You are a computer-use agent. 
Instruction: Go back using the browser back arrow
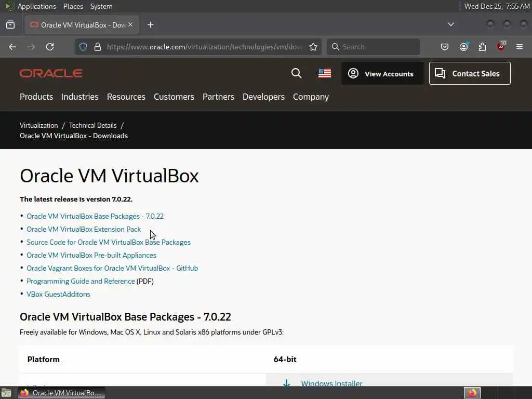(12, 47)
